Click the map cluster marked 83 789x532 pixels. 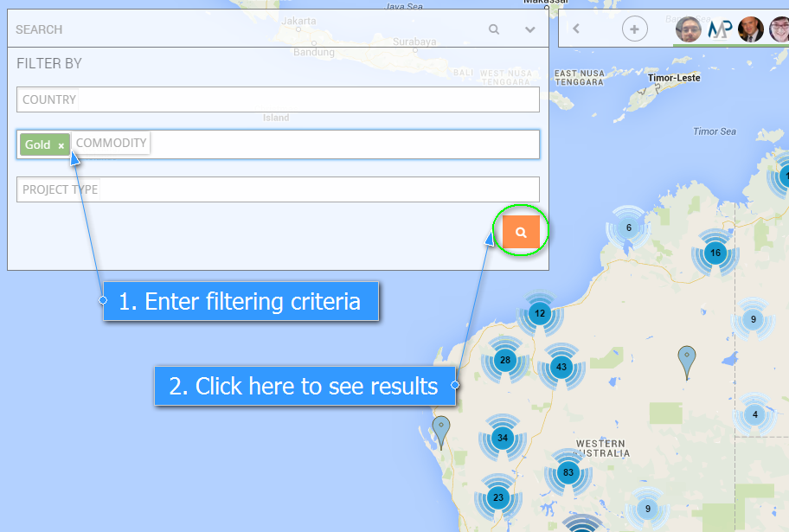coord(568,472)
